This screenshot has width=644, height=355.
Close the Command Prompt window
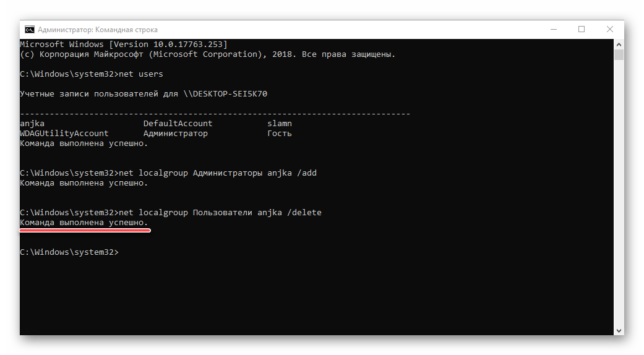609,29
